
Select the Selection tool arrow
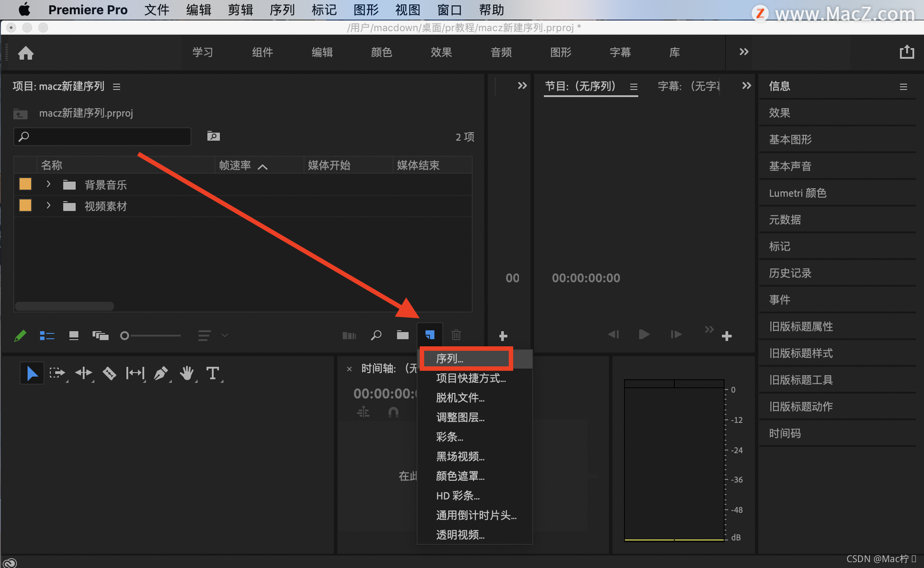[x=32, y=373]
